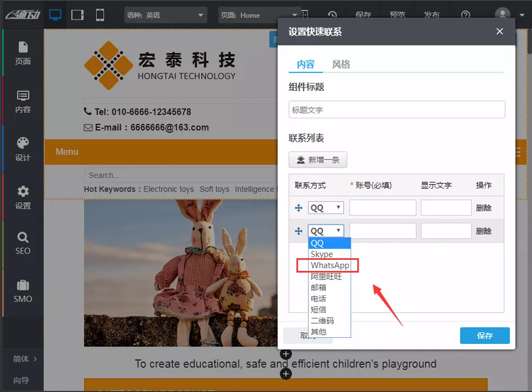Switch to mobile phone preview icon
532x392 pixels.
pos(100,15)
